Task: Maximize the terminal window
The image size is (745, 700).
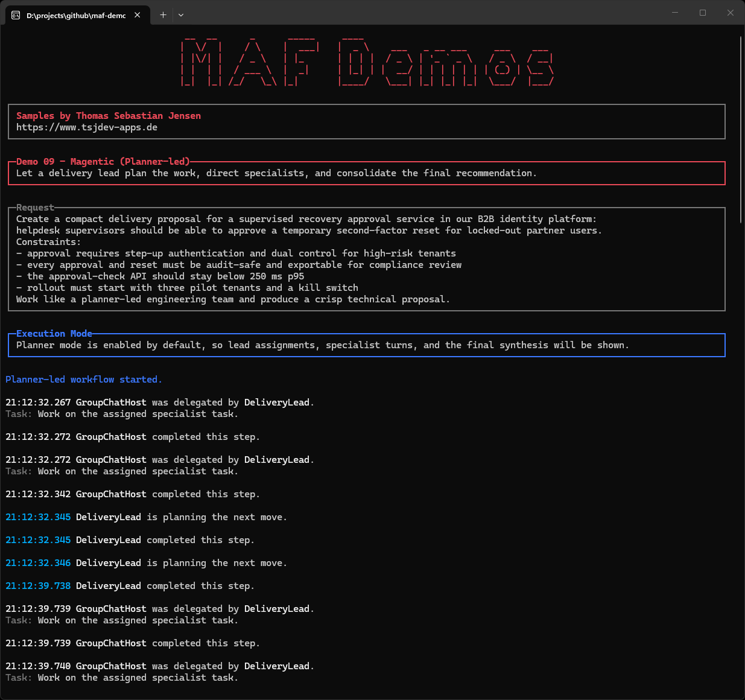Action: pyautogui.click(x=703, y=13)
